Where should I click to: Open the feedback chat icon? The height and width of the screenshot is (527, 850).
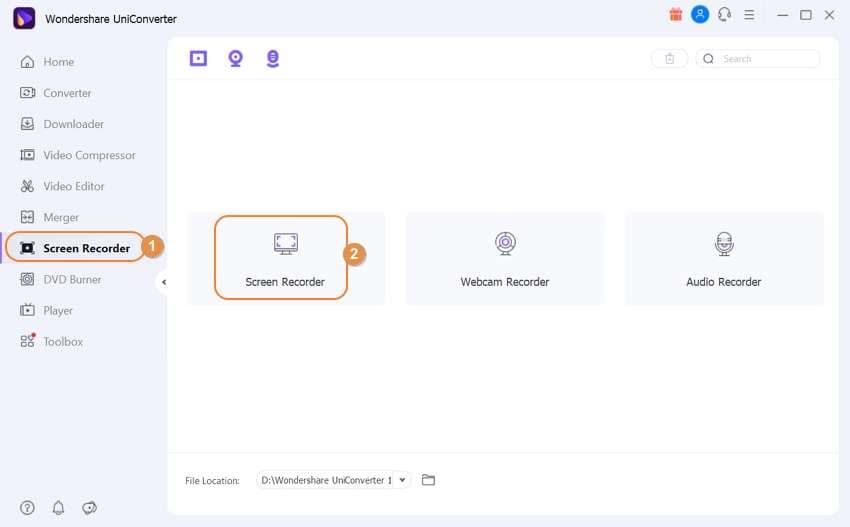[89, 507]
